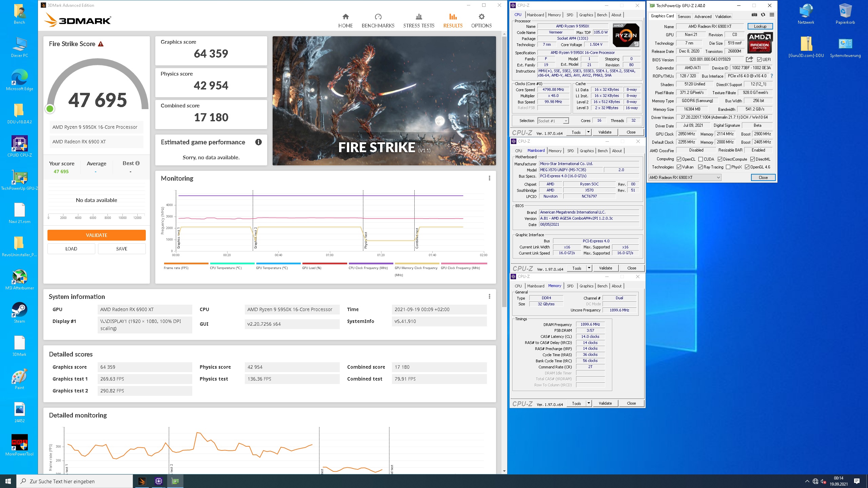The width and height of the screenshot is (868, 488).
Task: Open the DDU v18.0.4.2 desktop folder
Action: pos(19,114)
